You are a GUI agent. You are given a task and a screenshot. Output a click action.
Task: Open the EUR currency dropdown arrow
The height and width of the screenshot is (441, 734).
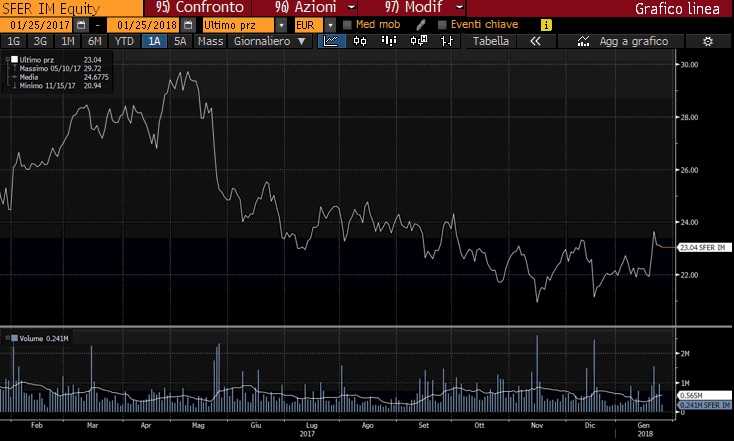click(x=330, y=25)
